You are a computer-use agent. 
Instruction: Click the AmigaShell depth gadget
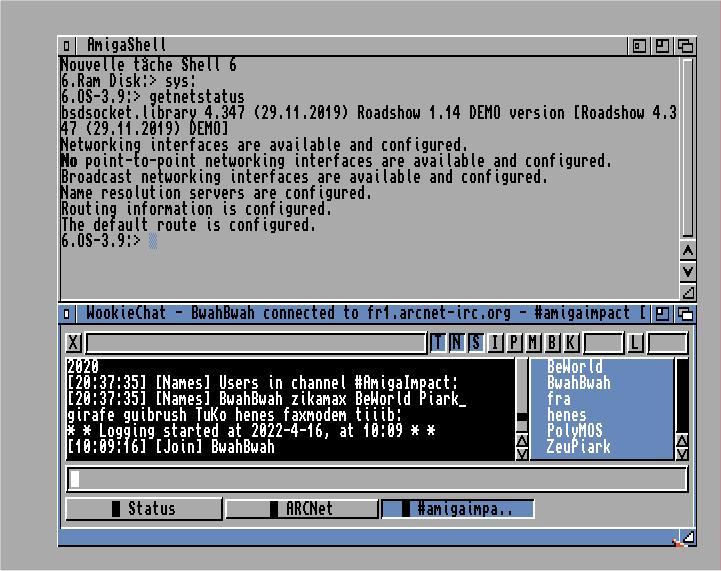tap(685, 46)
